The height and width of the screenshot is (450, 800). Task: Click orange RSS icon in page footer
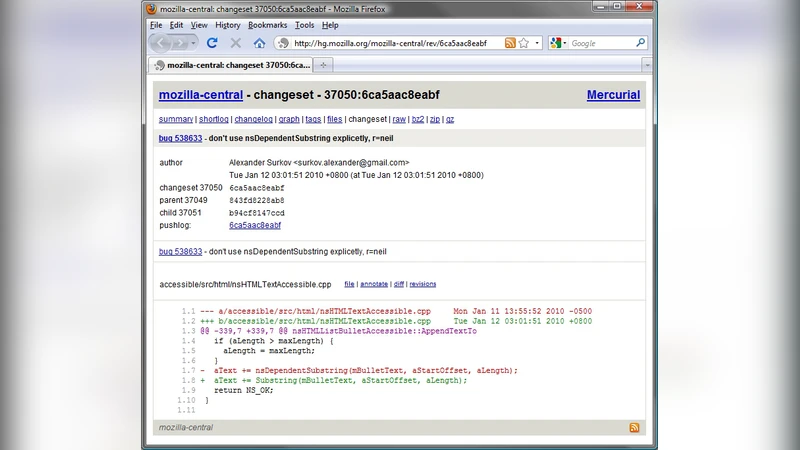point(634,427)
